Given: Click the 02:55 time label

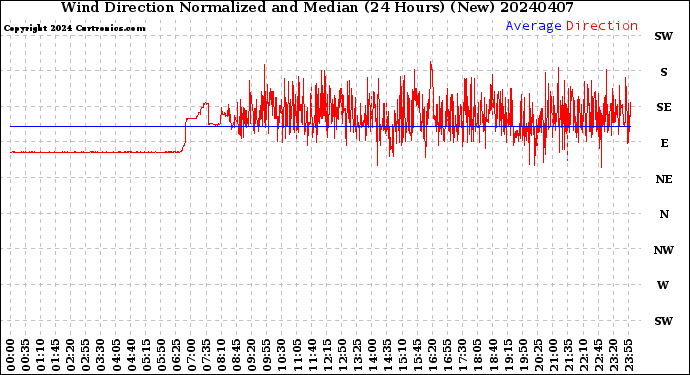Looking at the screenshot, I should pos(86,355).
